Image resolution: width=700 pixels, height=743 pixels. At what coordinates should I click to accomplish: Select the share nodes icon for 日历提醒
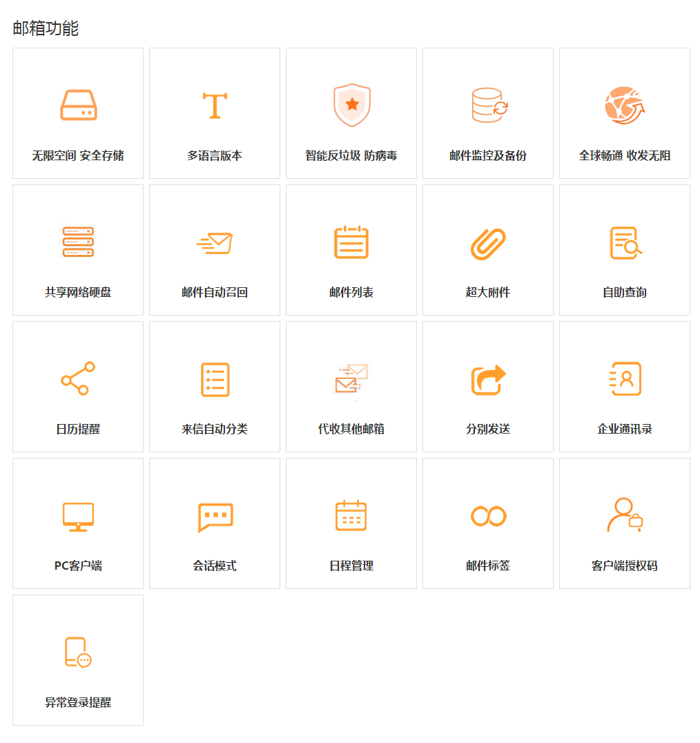(78, 378)
